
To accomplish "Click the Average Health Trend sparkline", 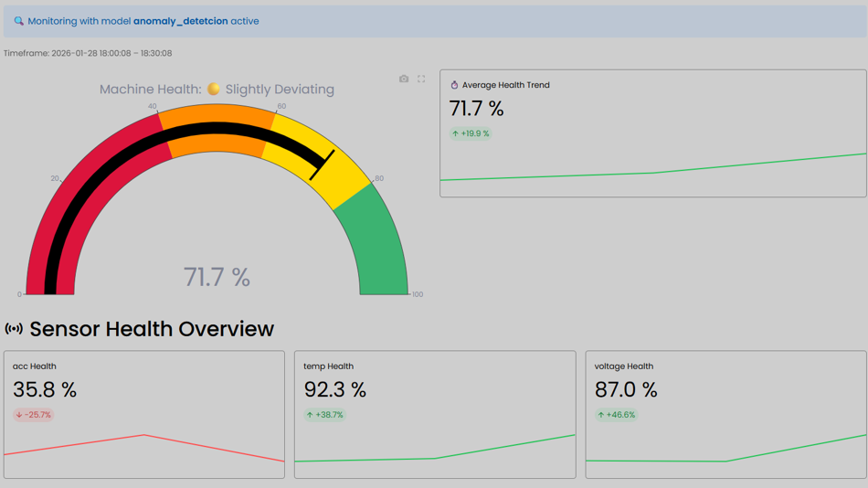I will 653,171.
